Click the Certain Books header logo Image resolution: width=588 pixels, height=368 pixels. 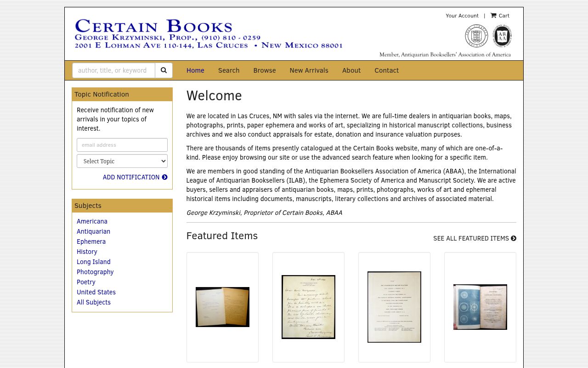coord(209,34)
